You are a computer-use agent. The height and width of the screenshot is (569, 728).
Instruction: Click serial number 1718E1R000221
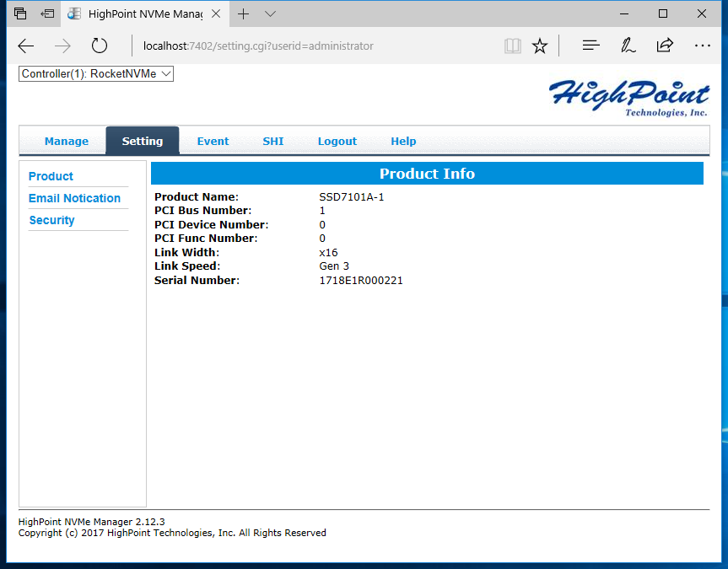click(x=361, y=281)
